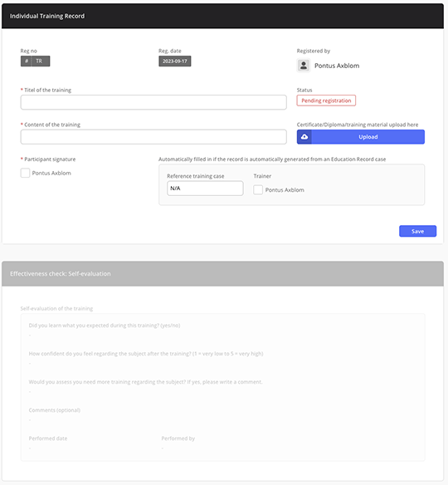Save the training record
Screen dimensions: 448x485
point(418,231)
